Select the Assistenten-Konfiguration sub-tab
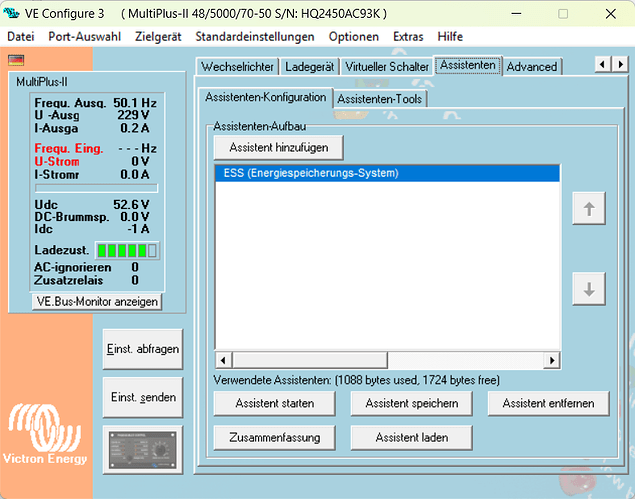This screenshot has width=635, height=499. click(x=266, y=97)
